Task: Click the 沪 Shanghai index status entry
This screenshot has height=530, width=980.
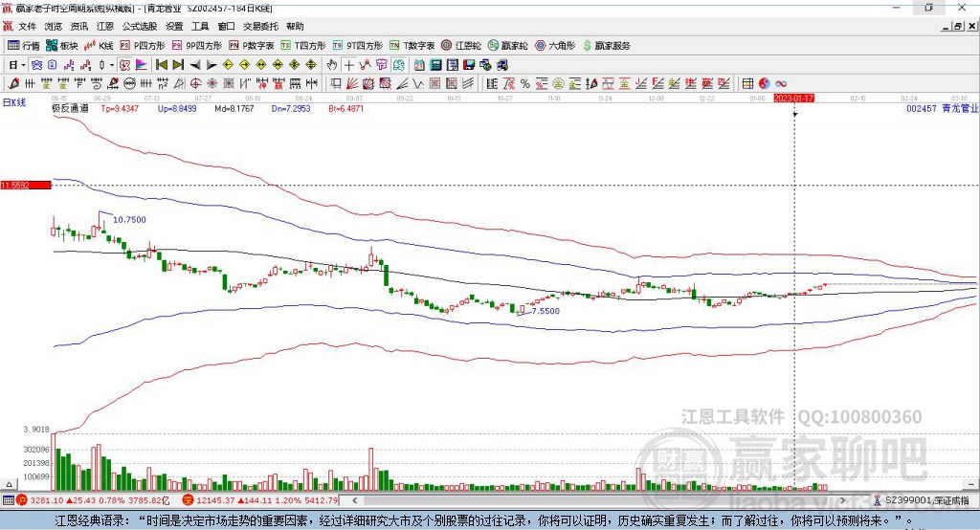Action: click(93, 500)
